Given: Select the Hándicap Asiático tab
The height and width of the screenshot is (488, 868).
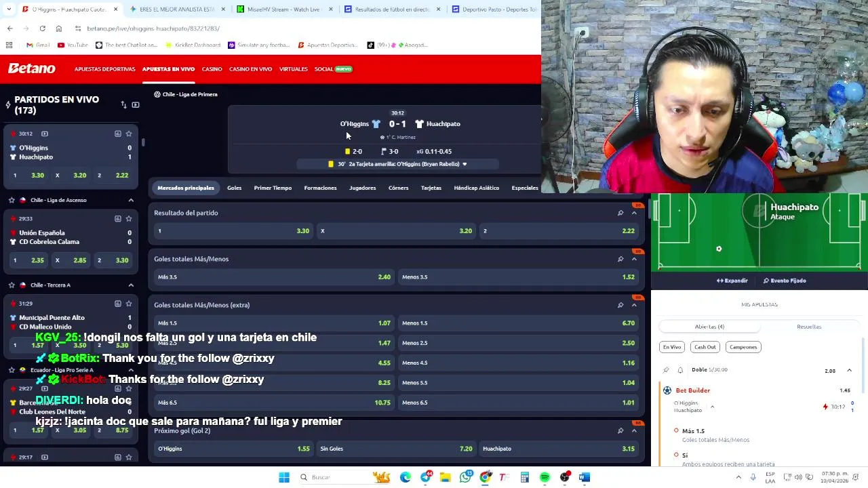Looking at the screenshot, I should point(476,188).
